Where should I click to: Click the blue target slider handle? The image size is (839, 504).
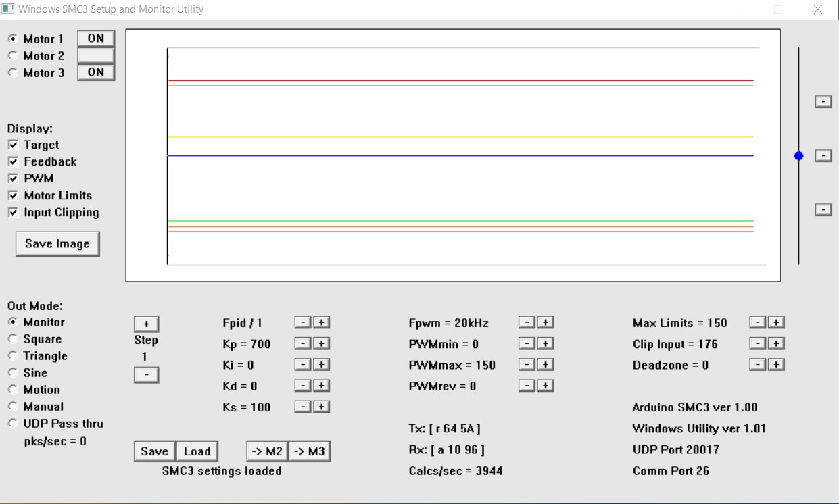[x=799, y=156]
